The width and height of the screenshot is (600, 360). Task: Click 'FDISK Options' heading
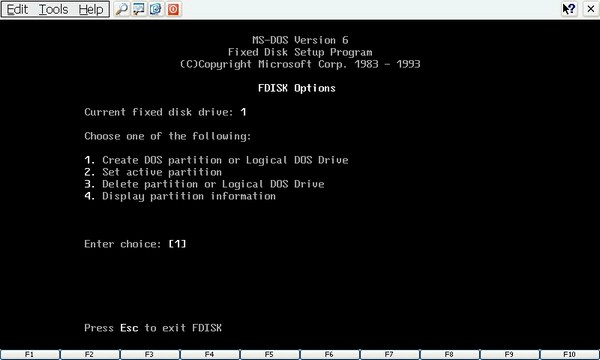point(297,88)
